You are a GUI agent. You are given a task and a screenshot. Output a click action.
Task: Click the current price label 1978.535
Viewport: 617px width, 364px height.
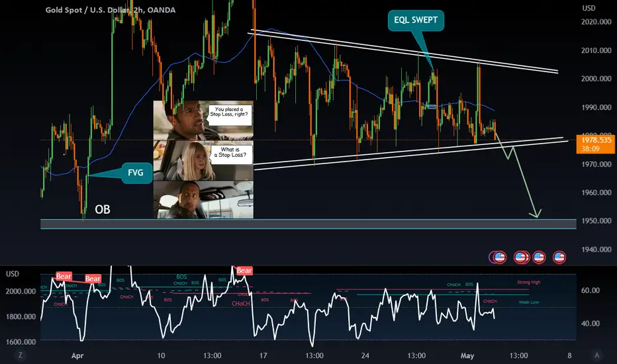(x=596, y=140)
